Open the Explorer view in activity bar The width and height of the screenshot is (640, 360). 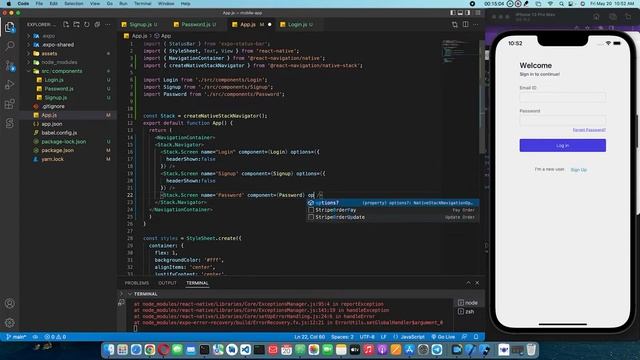click(10, 27)
